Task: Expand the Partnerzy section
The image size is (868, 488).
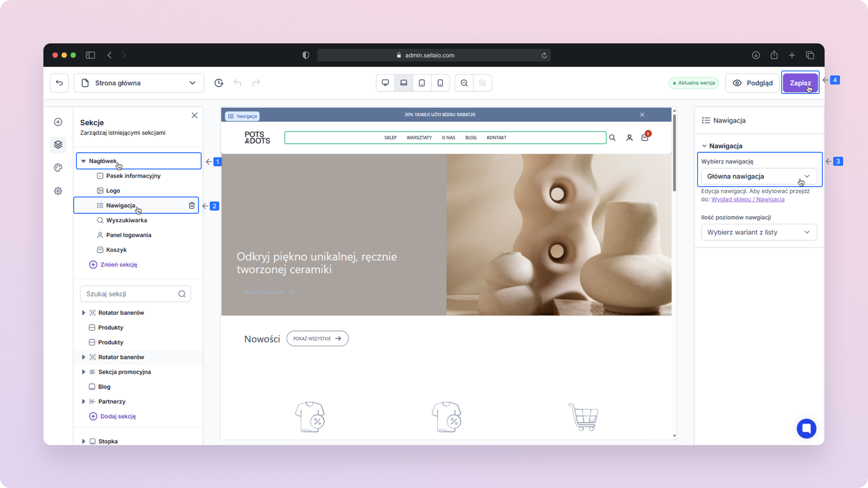Action: [x=84, y=401]
